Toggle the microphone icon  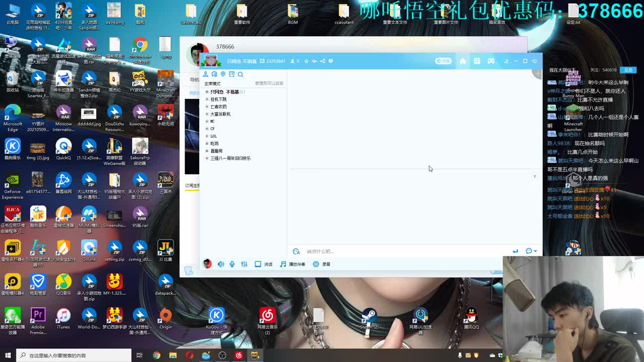pyautogui.click(x=232, y=264)
